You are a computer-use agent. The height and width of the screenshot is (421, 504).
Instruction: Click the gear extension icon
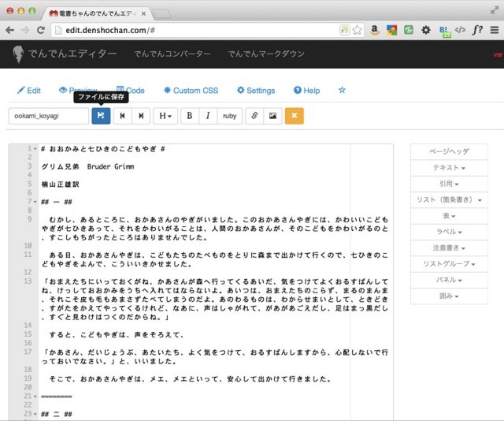click(x=426, y=30)
